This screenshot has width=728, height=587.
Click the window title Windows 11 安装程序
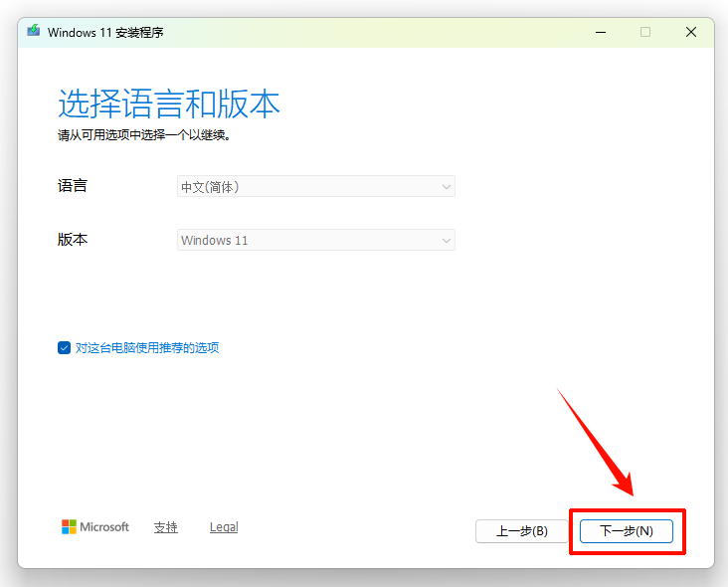pyautogui.click(x=105, y=33)
